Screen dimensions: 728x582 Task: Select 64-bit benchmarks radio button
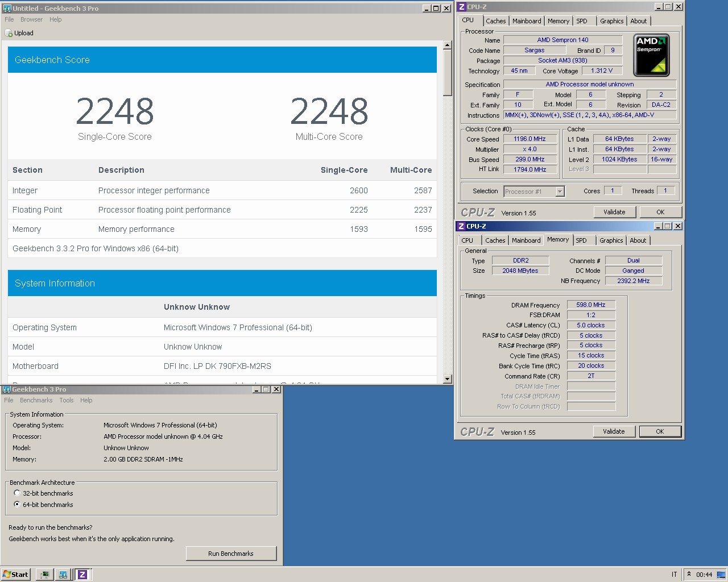click(x=17, y=504)
